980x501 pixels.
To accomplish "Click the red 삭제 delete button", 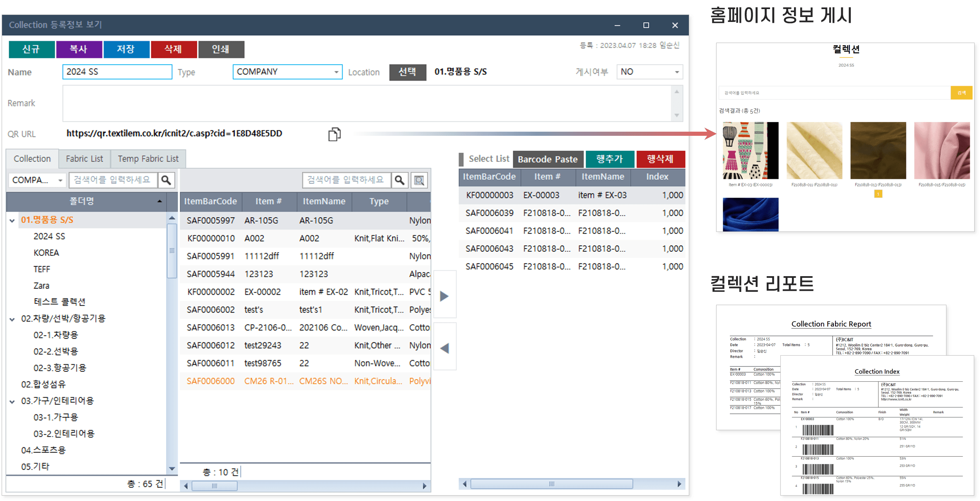I will tap(173, 49).
